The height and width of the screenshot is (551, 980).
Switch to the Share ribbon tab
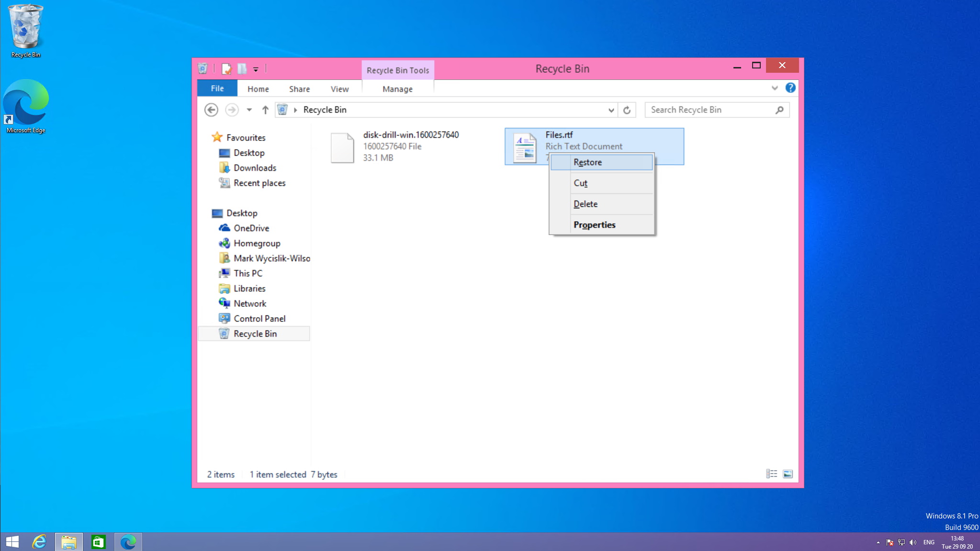coord(299,89)
